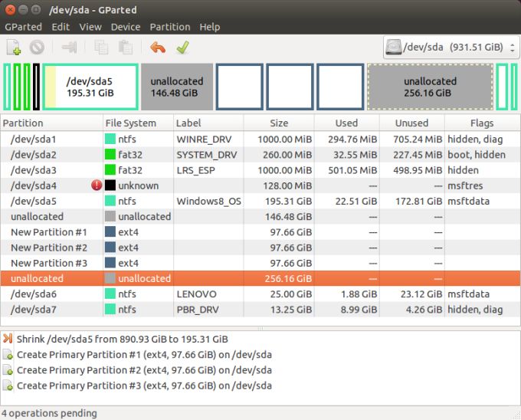Apply all operations with green checkmark
This screenshot has width=521, height=420.
pyautogui.click(x=182, y=48)
